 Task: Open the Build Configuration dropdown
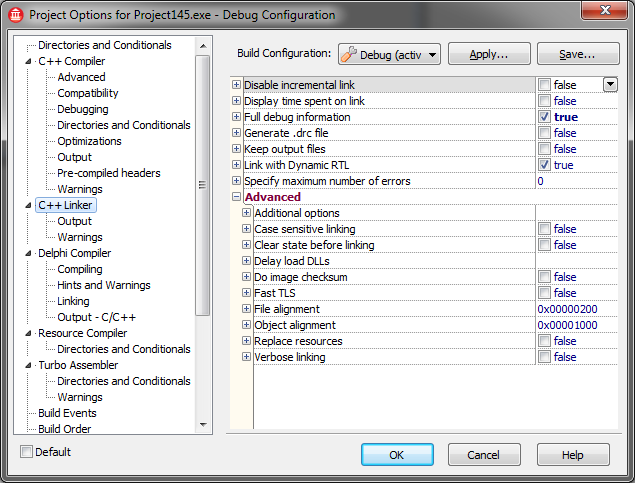pos(390,54)
